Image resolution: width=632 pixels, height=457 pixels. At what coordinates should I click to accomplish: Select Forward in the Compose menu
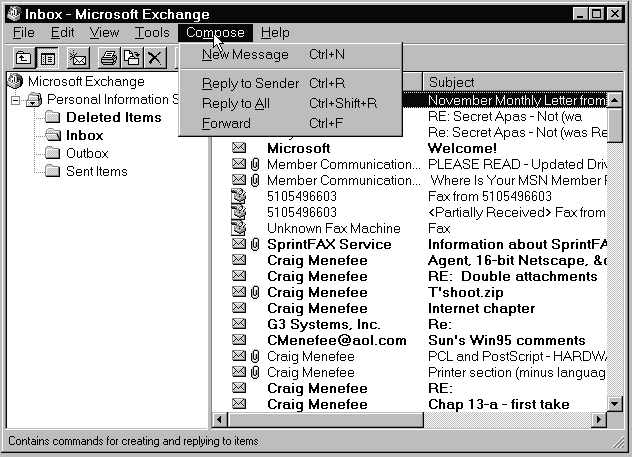coord(226,124)
